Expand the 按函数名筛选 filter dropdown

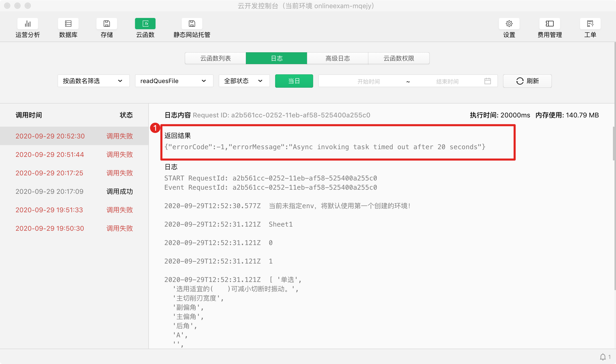coord(93,81)
